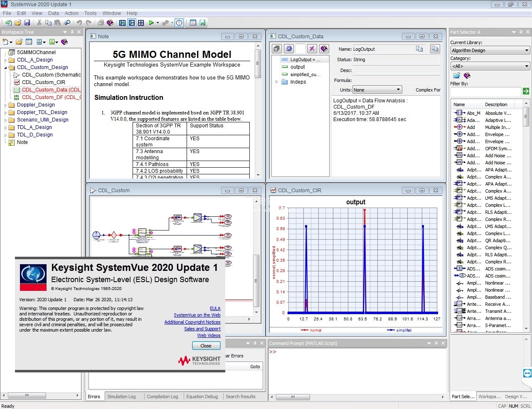532x409 pixels.
Task: Click the Filter By input field
Action: coord(486,91)
